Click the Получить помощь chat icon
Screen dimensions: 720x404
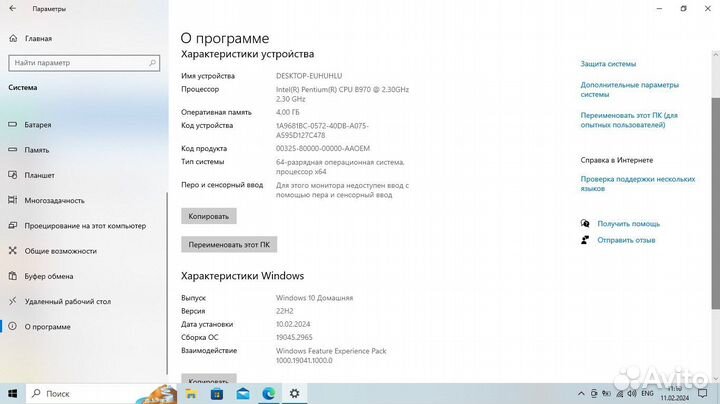(x=585, y=224)
